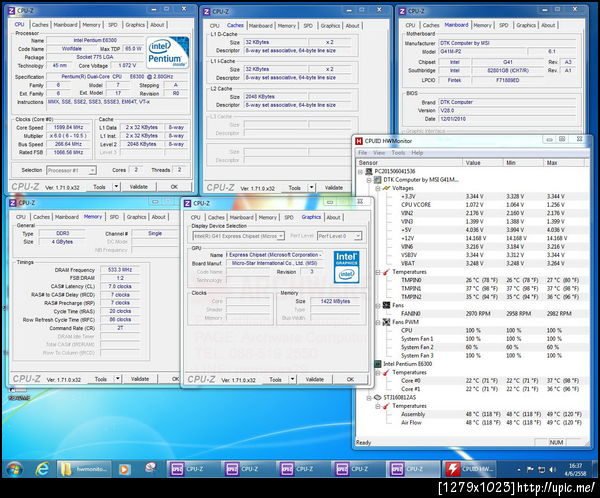Screen dimensions: 600x498
Task: Open Windows Media Player from taskbar
Action: pyautogui.click(x=124, y=469)
